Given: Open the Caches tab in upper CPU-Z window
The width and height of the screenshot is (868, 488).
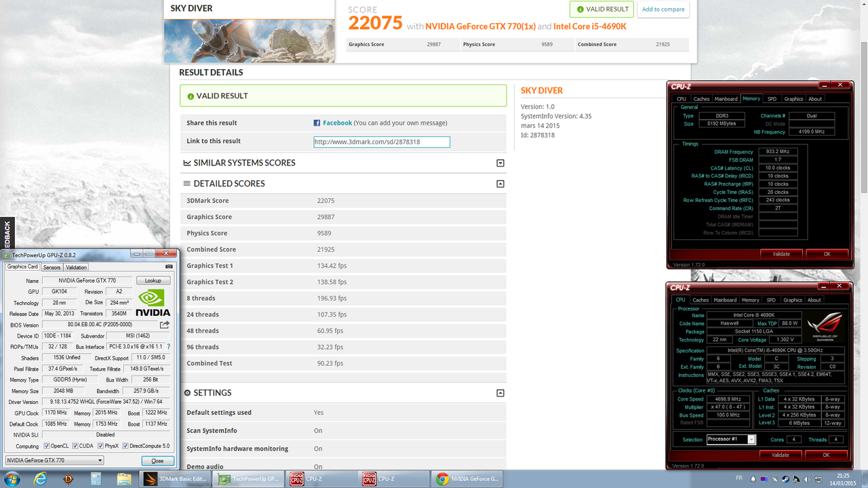Looking at the screenshot, I should click(x=701, y=99).
